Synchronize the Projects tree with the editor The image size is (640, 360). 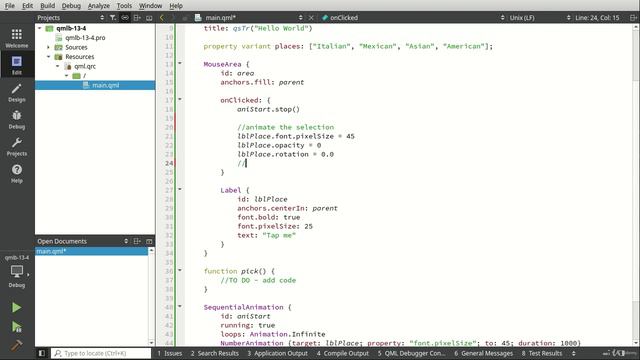coord(125,18)
